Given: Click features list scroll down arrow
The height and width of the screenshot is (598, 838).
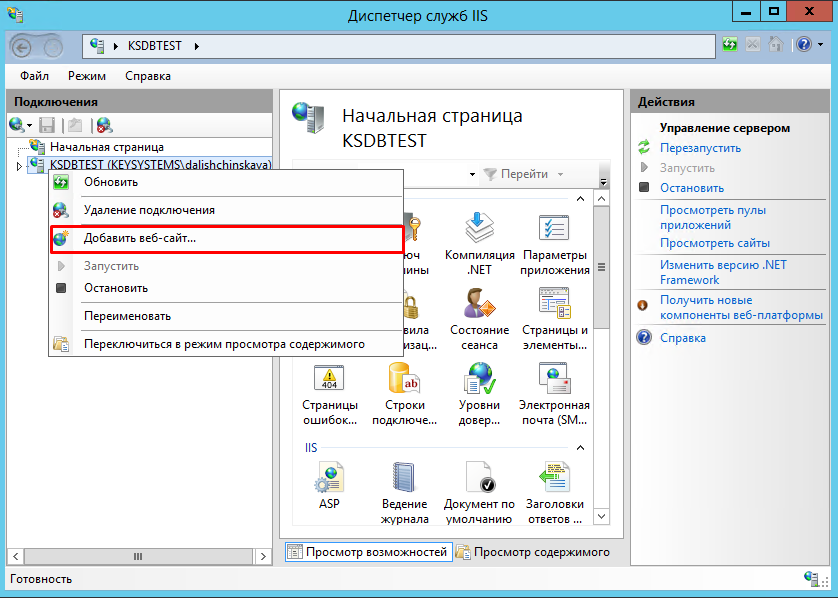Looking at the screenshot, I should point(601,516).
